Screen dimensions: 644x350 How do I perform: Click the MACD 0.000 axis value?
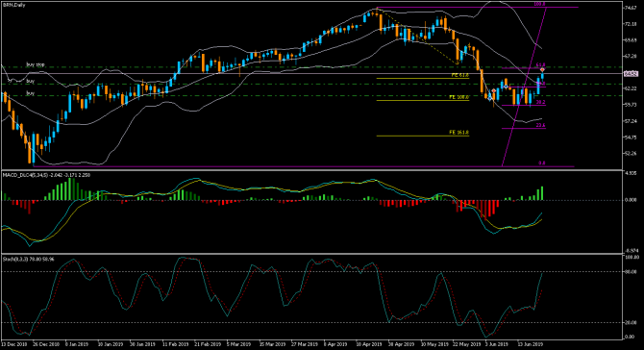(x=632, y=200)
